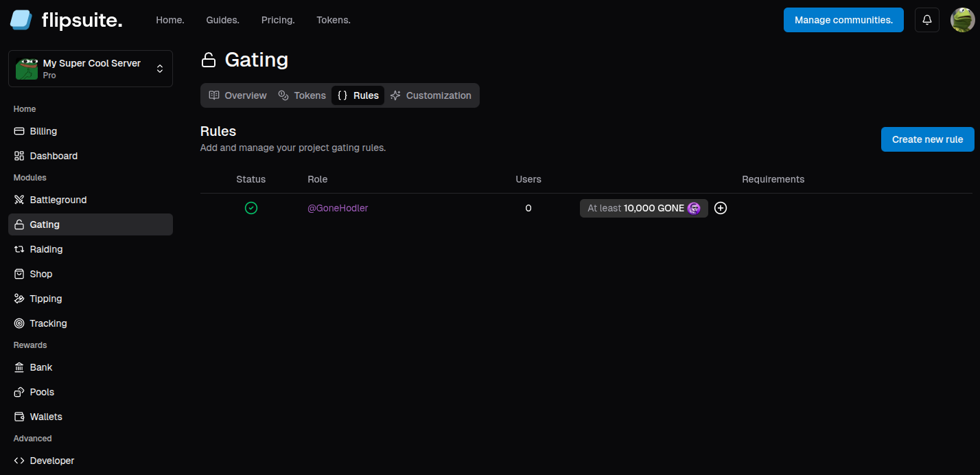Expand the server selector chevrons
The height and width of the screenshot is (475, 980).
point(160,69)
